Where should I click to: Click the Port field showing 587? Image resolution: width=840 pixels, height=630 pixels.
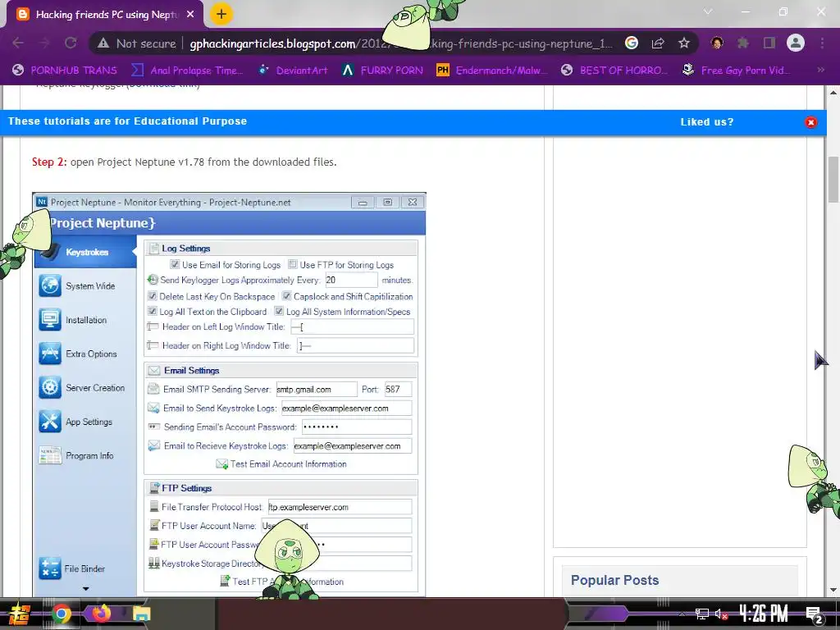pyautogui.click(x=398, y=390)
